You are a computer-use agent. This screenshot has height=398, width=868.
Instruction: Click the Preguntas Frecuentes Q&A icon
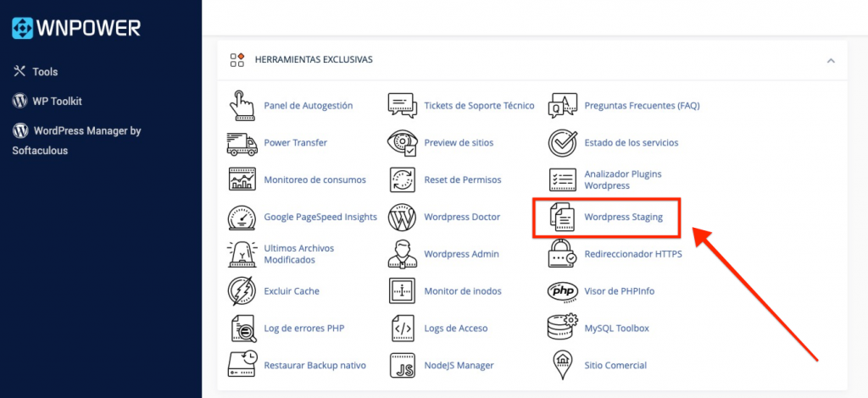[x=563, y=106]
